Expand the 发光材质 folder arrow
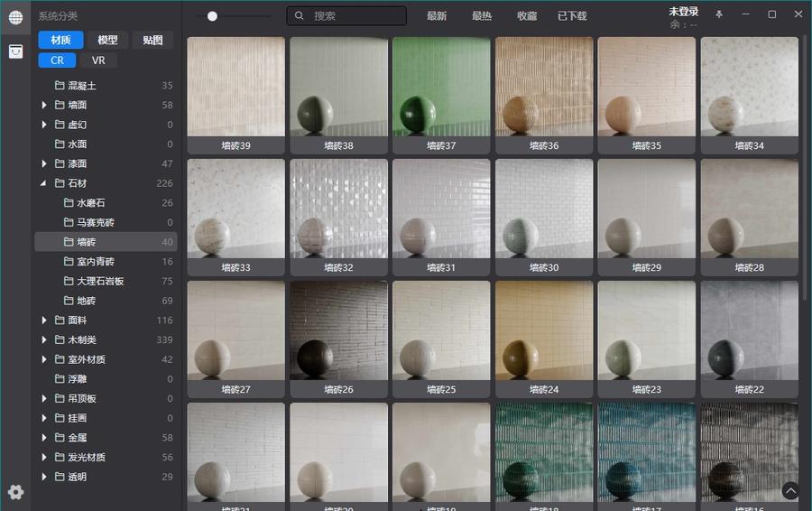812x511 pixels. coord(44,457)
